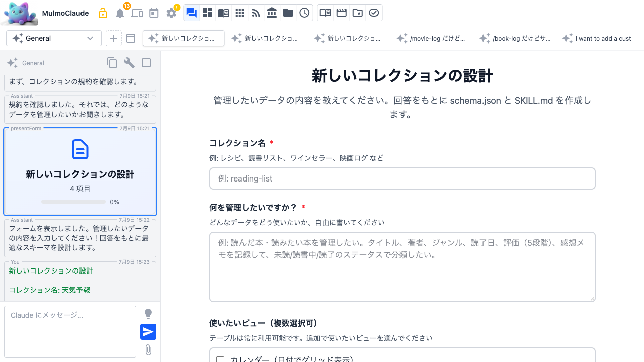Image resolution: width=644 pixels, height=362 pixels.
Task: Click the bank building icon
Action: 272,13
